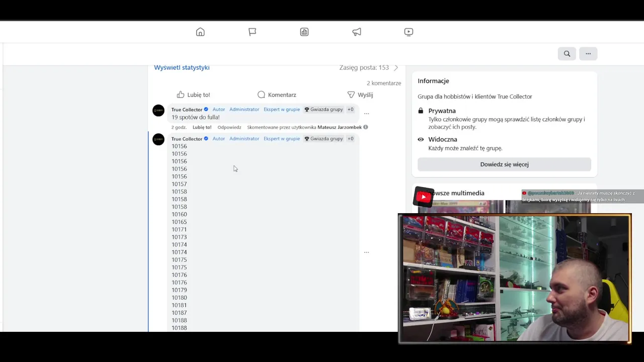This screenshot has width=644, height=362.
Task: Click the Prywatna lock icon
Action: tap(421, 111)
